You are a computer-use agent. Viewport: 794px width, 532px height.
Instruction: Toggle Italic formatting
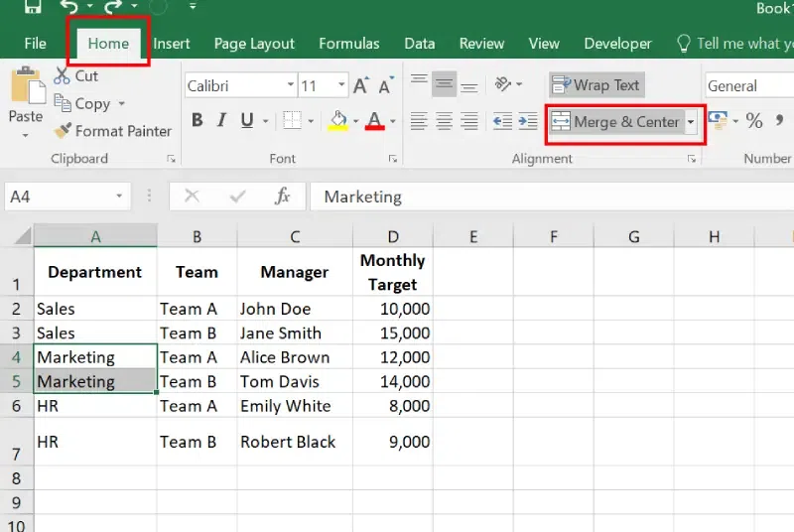[x=221, y=121]
